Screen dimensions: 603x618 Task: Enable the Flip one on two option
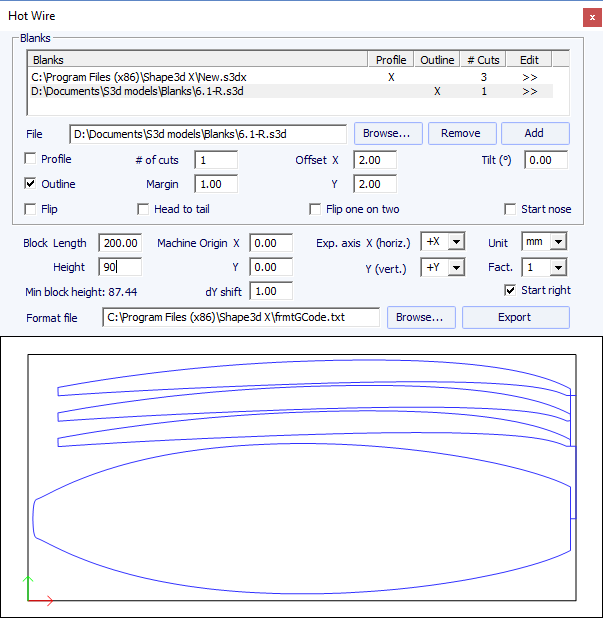point(316,209)
